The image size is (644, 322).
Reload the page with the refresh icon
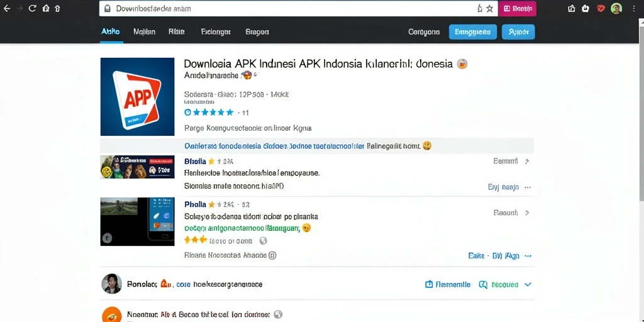(x=33, y=8)
